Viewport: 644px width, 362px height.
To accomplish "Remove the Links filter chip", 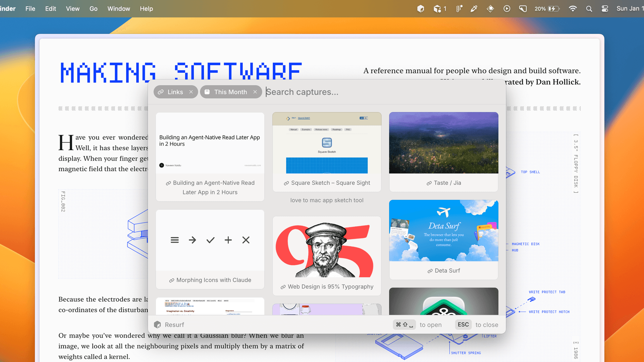I will 191,92.
